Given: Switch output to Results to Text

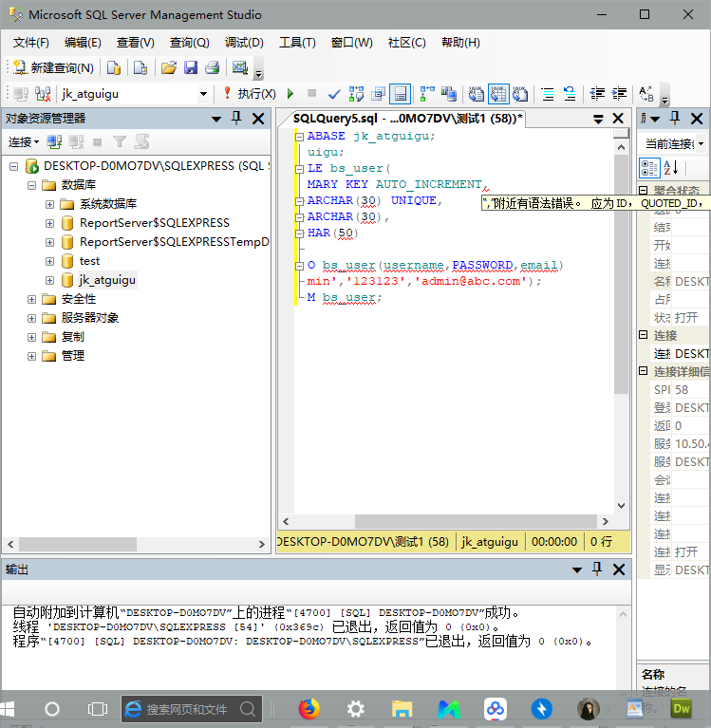Looking at the screenshot, I should (x=477, y=94).
